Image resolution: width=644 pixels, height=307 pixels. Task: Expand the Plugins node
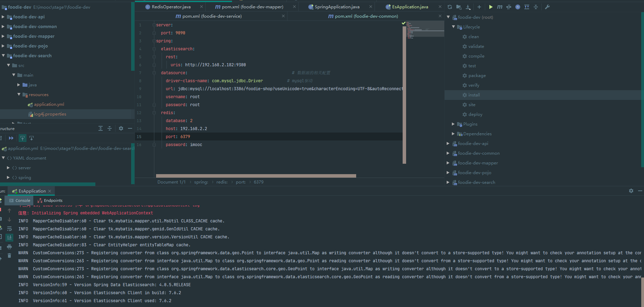(x=453, y=124)
